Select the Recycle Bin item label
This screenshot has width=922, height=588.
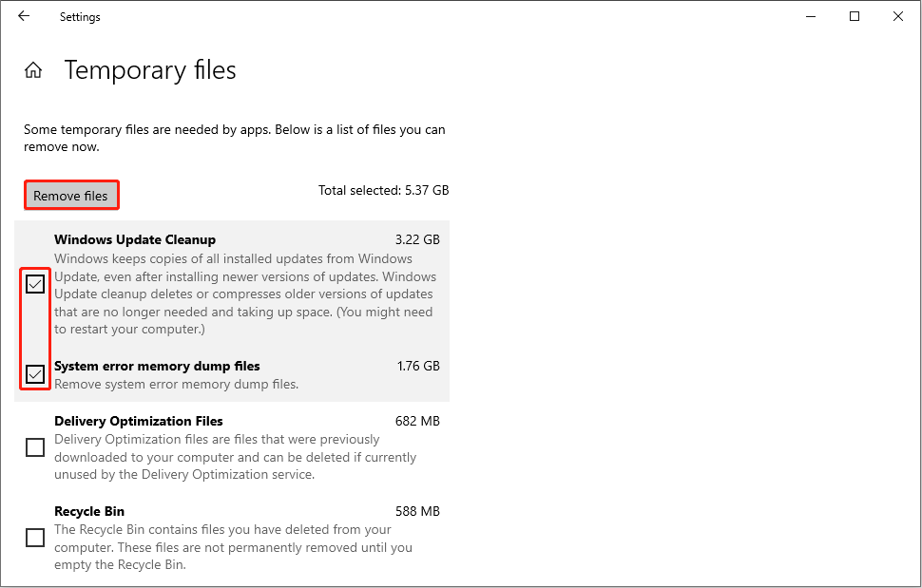point(88,511)
